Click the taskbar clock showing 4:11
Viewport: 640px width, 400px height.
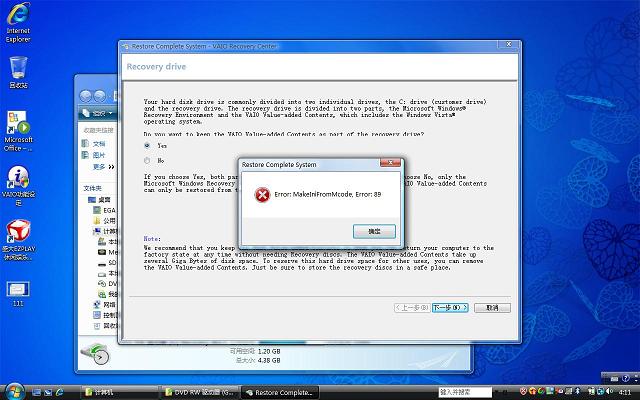(624, 392)
